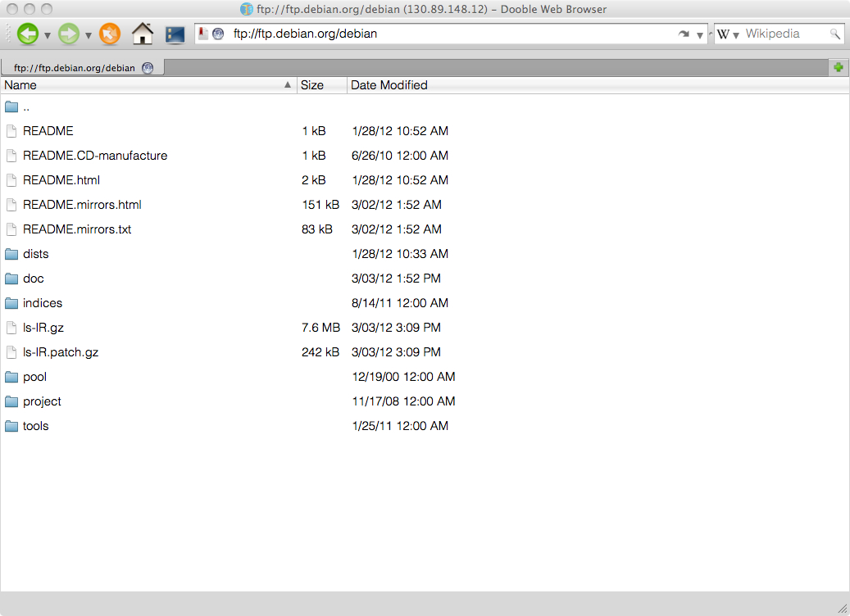Click the toolbar drag handle at left
This screenshot has width=850, height=616.
pos(7,34)
